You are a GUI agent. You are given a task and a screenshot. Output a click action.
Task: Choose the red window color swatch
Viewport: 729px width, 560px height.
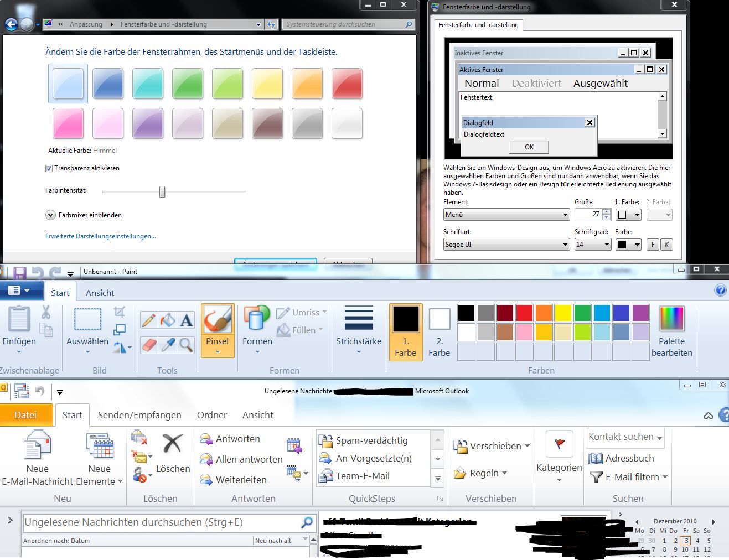pos(347,84)
